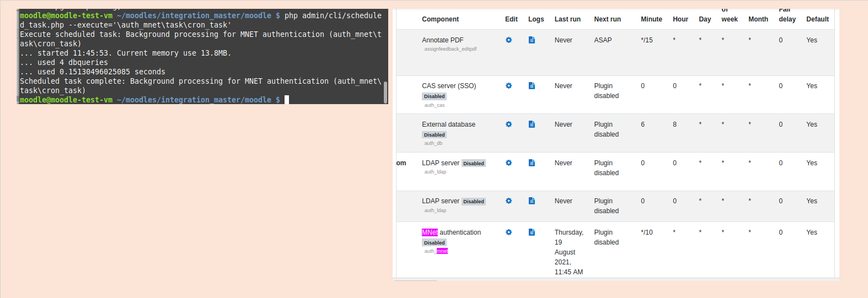This screenshot has height=298, width=868.
Task: Open edit settings gear for Annotate PDF task
Action: tap(508, 40)
